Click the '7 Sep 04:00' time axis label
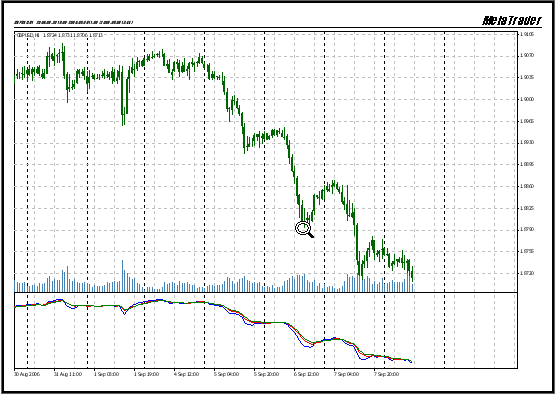Viewport: 556px width, 395px height. click(346, 374)
